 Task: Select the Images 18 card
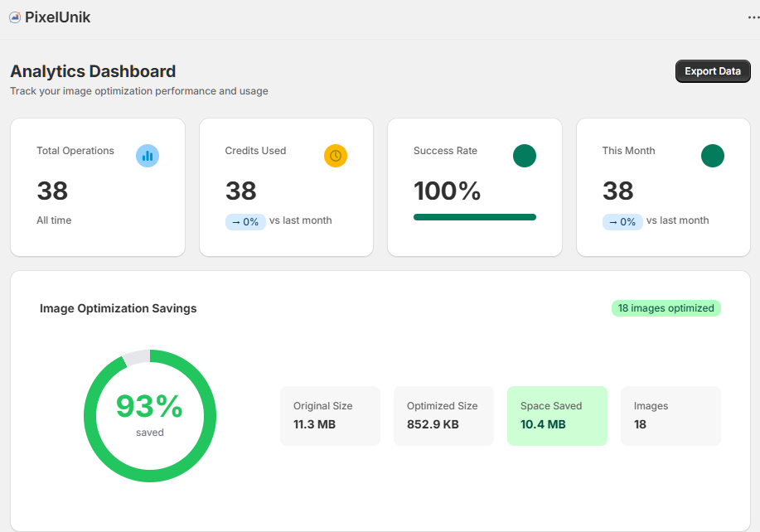coord(670,416)
